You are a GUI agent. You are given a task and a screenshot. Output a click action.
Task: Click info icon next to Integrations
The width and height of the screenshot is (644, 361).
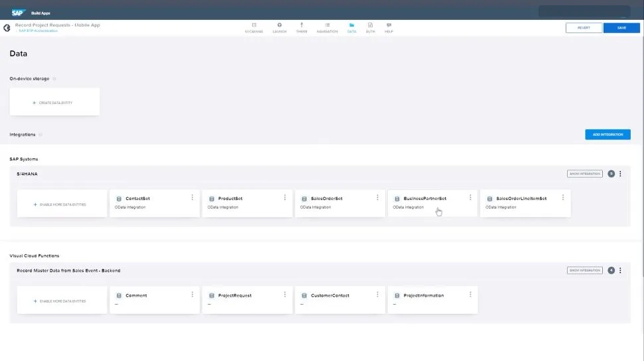(x=40, y=134)
